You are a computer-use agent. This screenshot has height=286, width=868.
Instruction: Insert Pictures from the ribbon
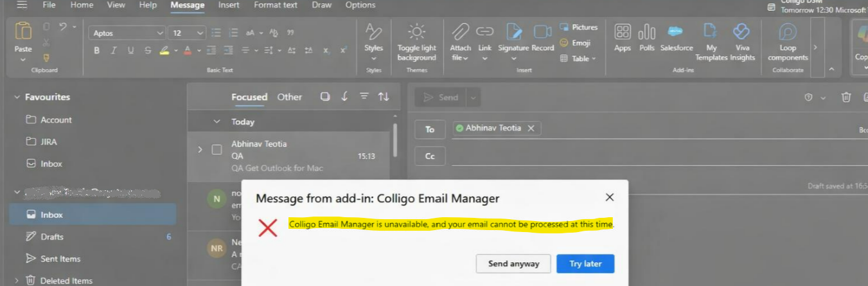(578, 27)
